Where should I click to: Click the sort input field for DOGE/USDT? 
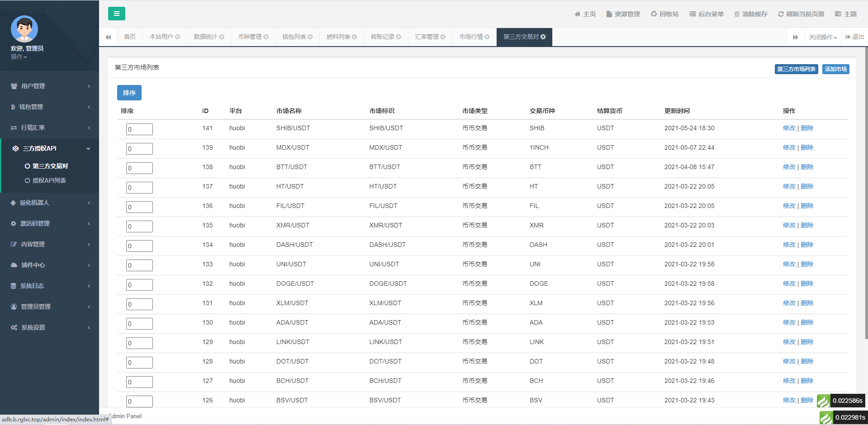139,285
